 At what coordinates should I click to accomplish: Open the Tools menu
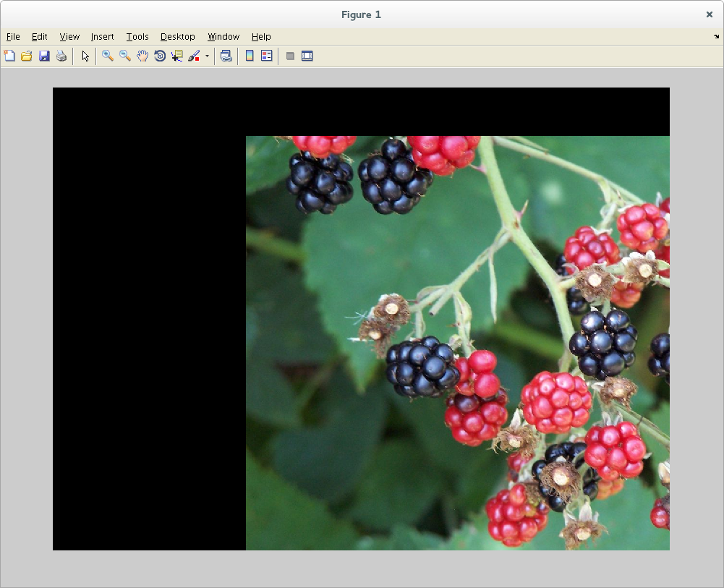pos(137,37)
